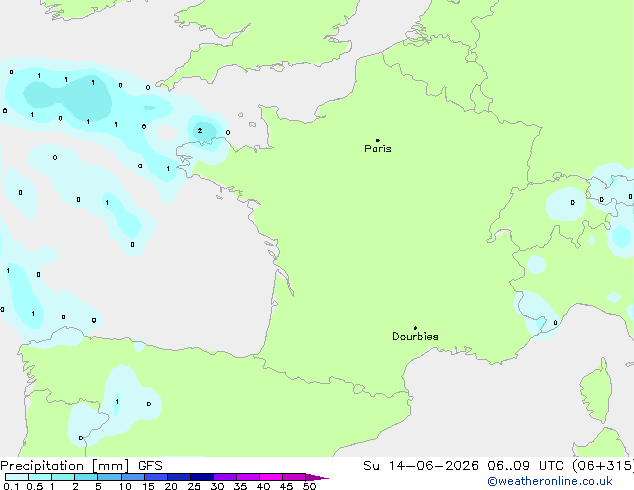634x490 pixels.
Task: Pick the 10–15 mm legend color swatch
Action: point(132,477)
